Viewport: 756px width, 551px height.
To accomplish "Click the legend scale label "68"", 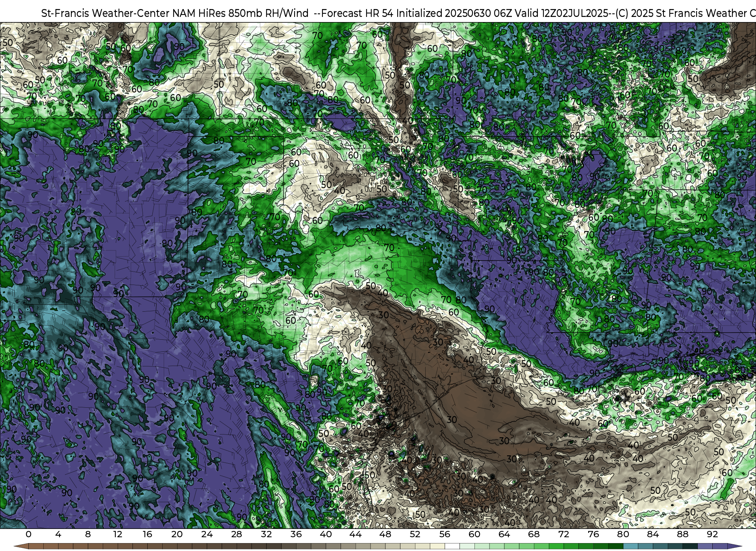I will point(534,534).
